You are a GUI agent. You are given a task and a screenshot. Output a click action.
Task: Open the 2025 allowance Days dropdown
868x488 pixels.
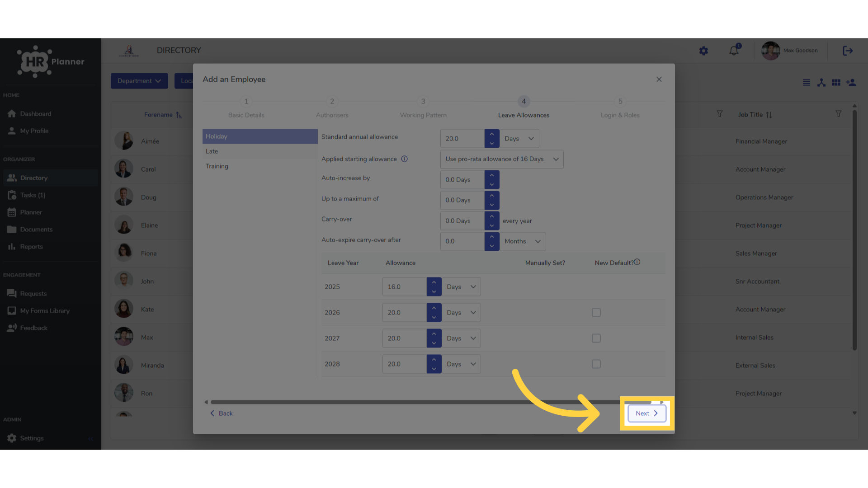click(461, 287)
